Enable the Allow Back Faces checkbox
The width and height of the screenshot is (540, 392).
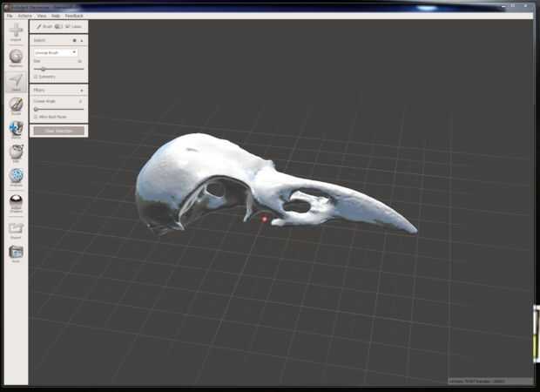(36, 117)
